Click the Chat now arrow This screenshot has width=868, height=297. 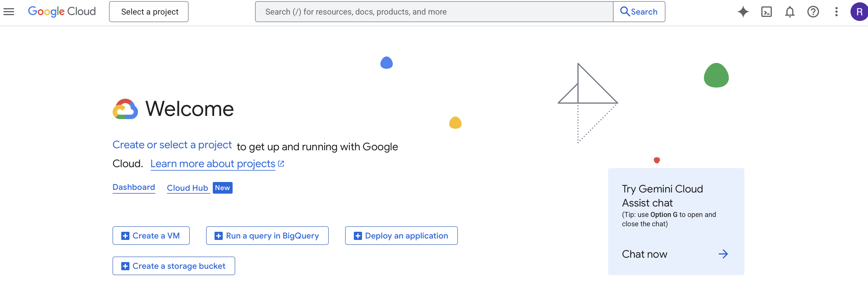click(x=723, y=254)
